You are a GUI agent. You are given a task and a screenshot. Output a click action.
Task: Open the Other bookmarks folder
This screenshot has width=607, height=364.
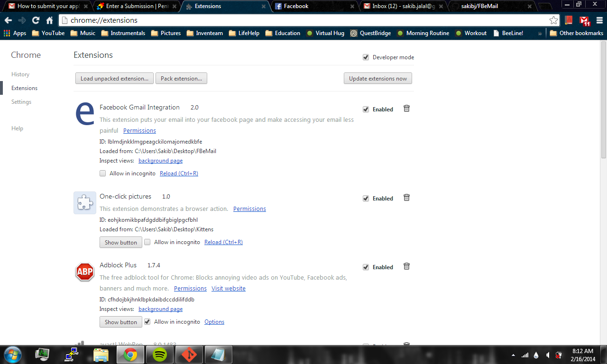coord(577,33)
